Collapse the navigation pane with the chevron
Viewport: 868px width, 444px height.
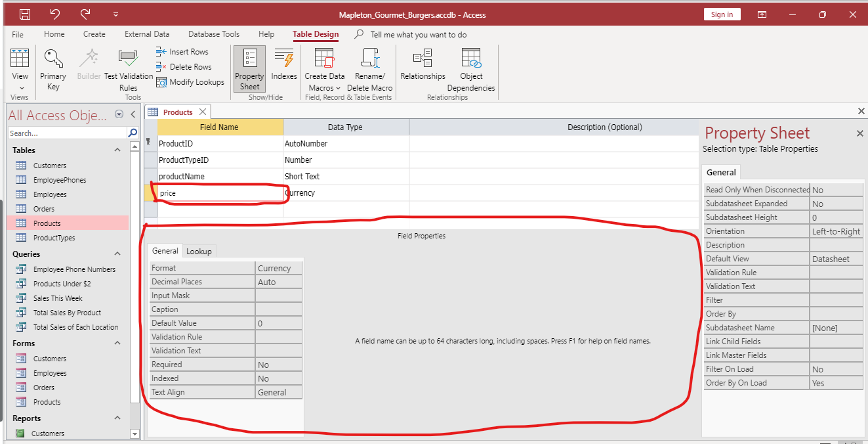coord(133,114)
